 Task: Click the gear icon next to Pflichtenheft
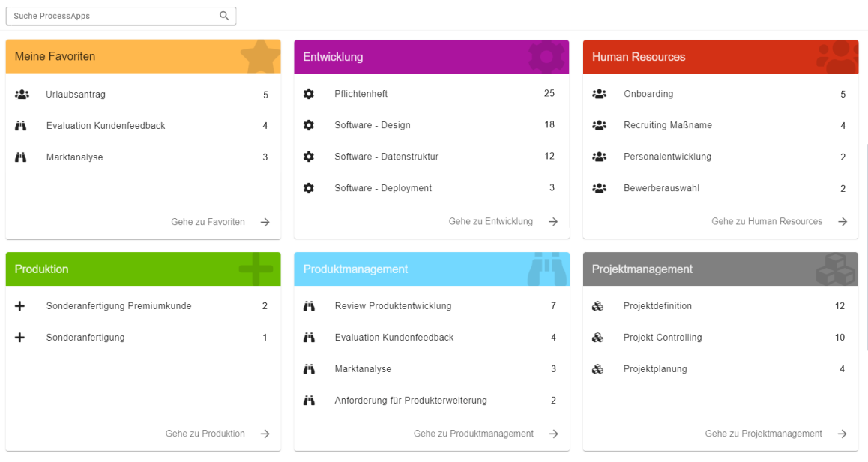[x=309, y=94]
